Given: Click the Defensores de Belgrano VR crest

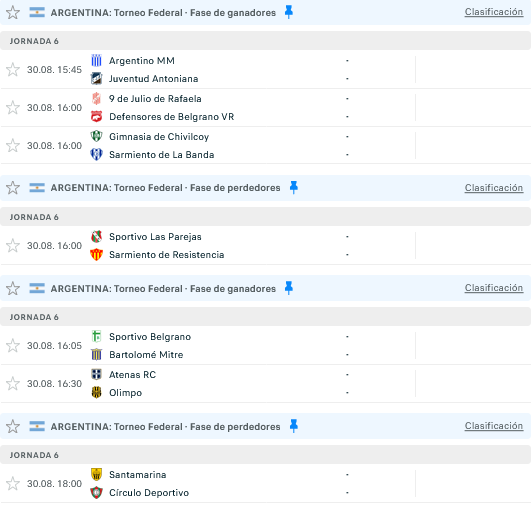Looking at the screenshot, I should tap(97, 117).
